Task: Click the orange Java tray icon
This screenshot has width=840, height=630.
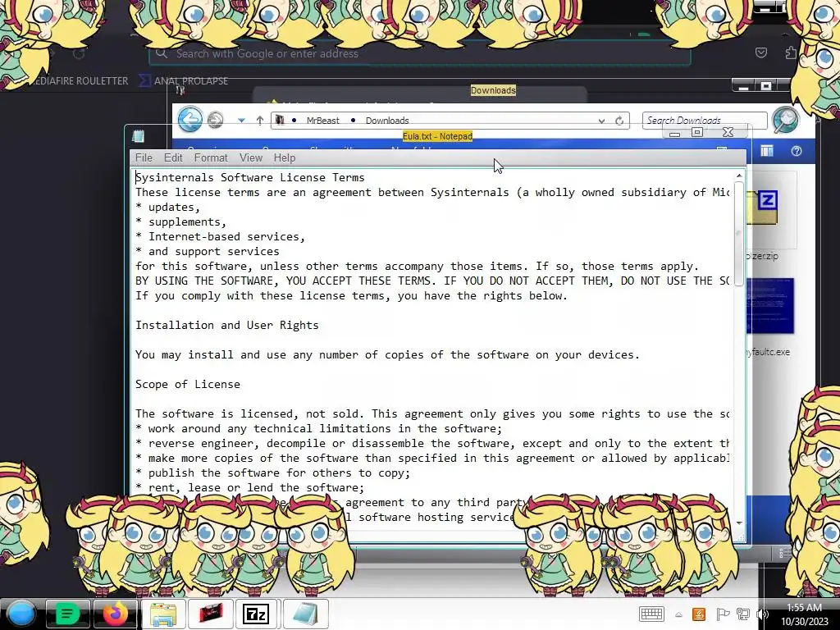Action: coord(699,614)
